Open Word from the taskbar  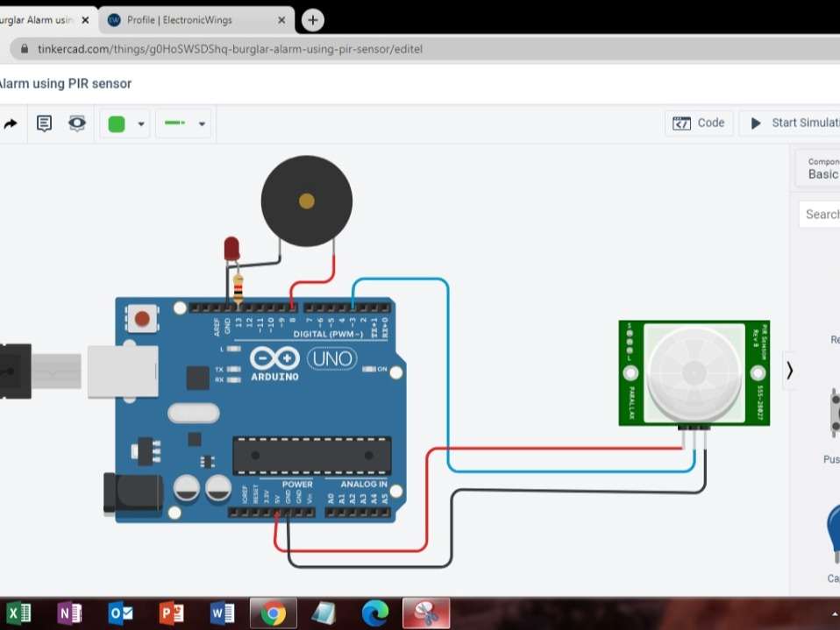223,613
